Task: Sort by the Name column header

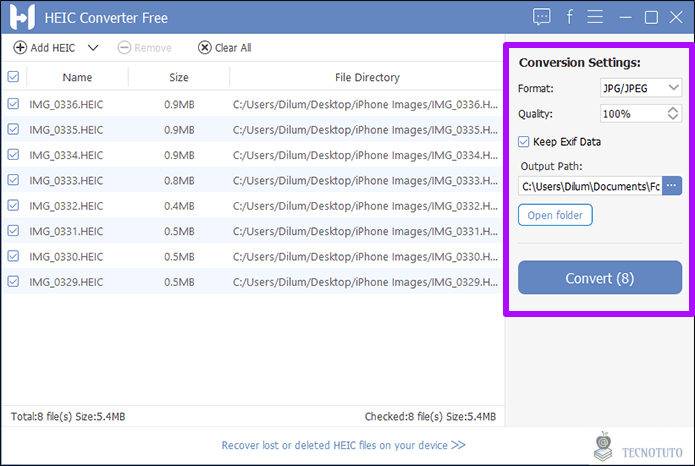Action: [x=78, y=77]
